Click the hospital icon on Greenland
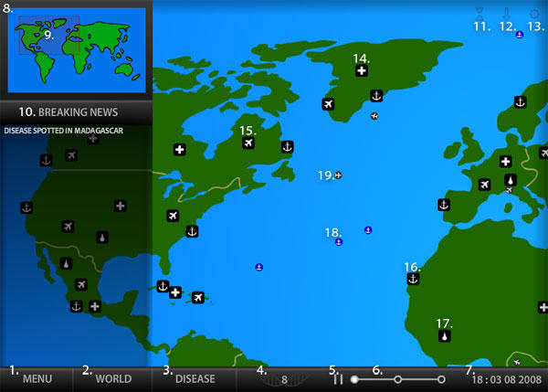 tap(362, 70)
